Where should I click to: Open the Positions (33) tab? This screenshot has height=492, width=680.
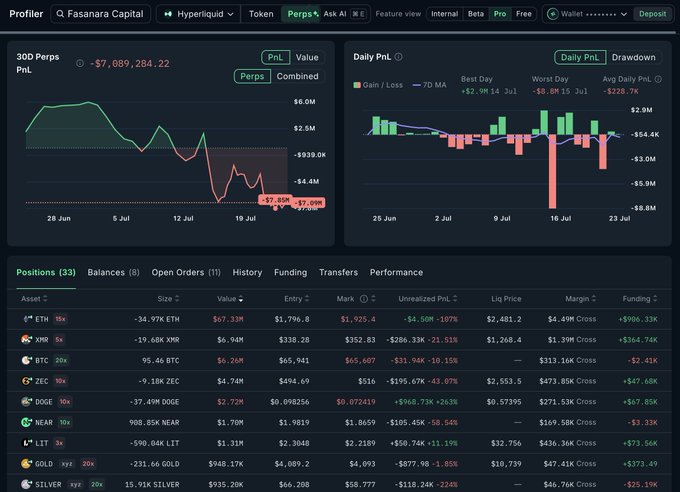coord(46,272)
